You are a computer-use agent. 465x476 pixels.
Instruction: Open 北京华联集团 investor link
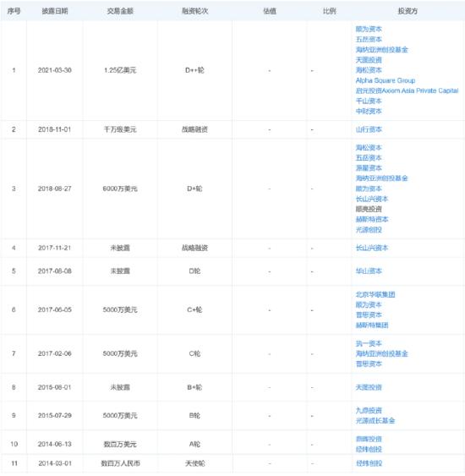coord(375,294)
